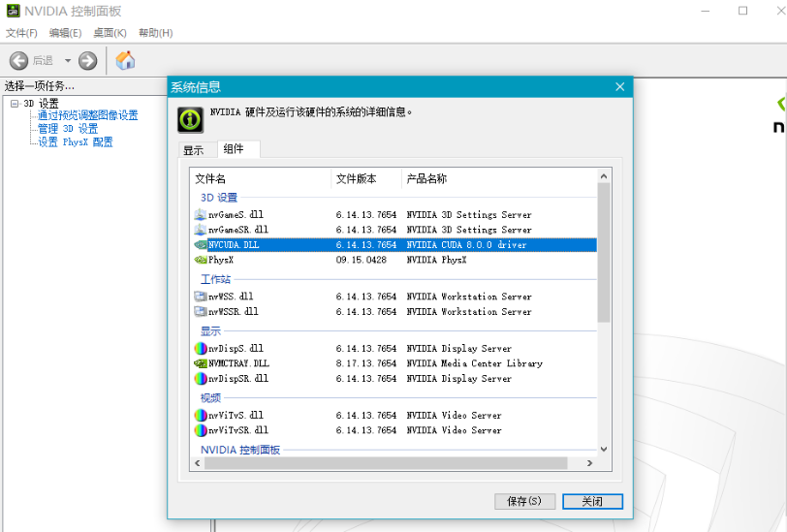This screenshot has height=532, width=787.
Task: Click the 保存(S) button
Action: [524, 501]
